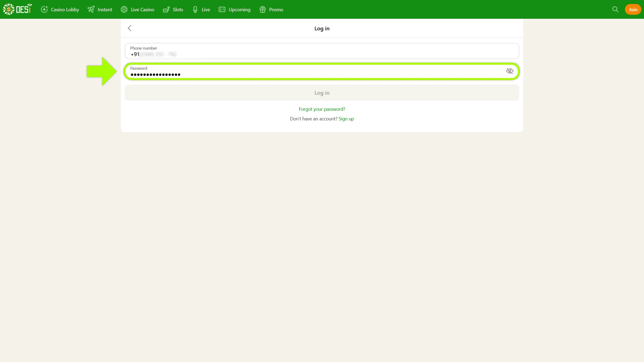Click the DESI logo
The image size is (644, 362).
[17, 9]
